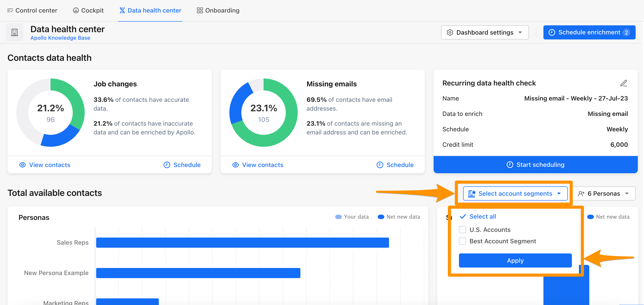Viewport: 644px width, 305px height.
Task: Click the Data health center DNA icon
Action: click(x=122, y=11)
